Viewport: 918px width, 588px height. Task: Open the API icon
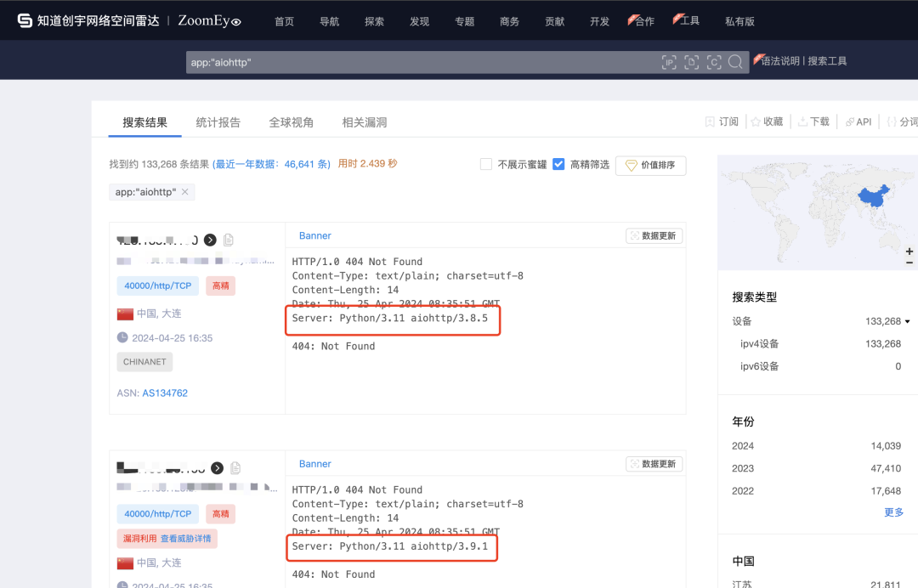point(858,121)
